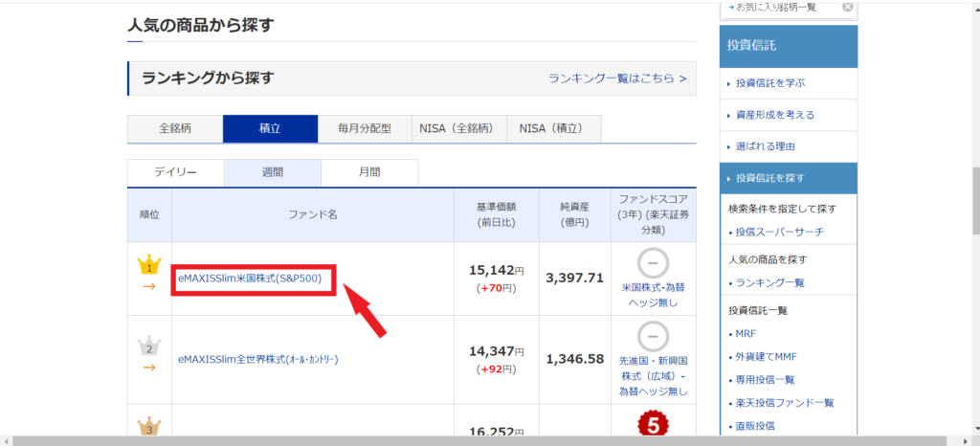Open 投資信託 sidebar heading
This screenshot has width=980, height=446.
789,46
